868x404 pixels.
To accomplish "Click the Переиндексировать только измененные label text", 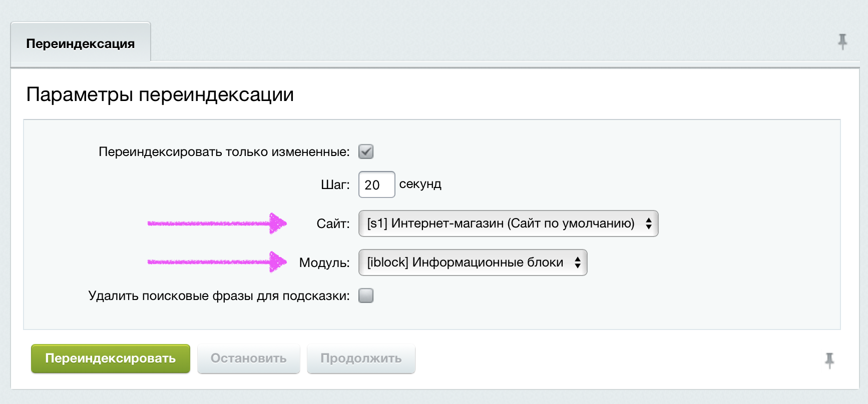I will point(224,151).
